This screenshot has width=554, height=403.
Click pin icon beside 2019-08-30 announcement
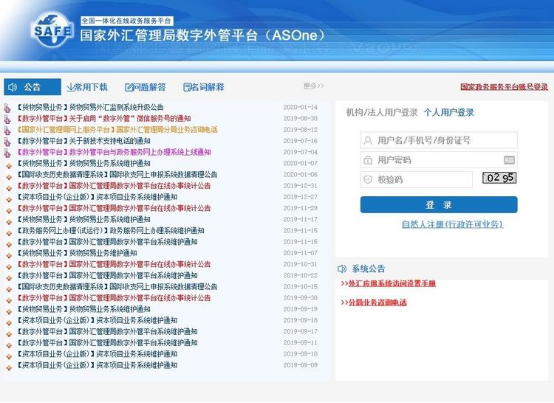pos(7,119)
